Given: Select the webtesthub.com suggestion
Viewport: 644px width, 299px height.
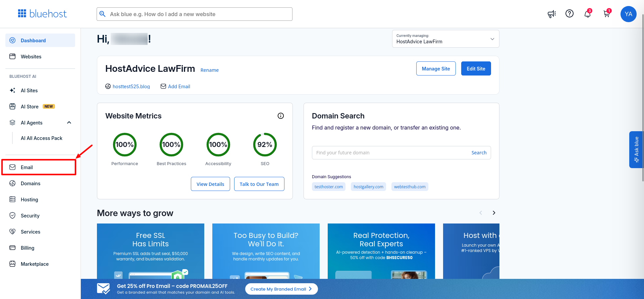Looking at the screenshot, I should [410, 187].
